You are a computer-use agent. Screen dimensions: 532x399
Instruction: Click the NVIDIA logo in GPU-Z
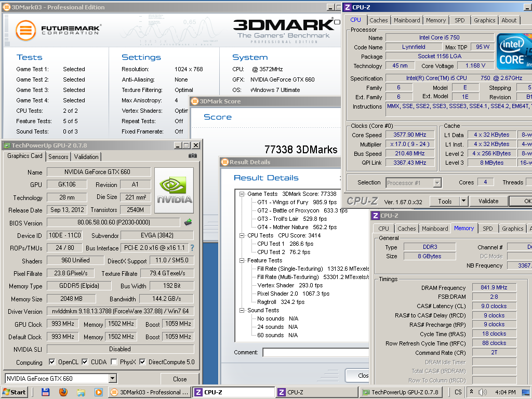point(174,190)
